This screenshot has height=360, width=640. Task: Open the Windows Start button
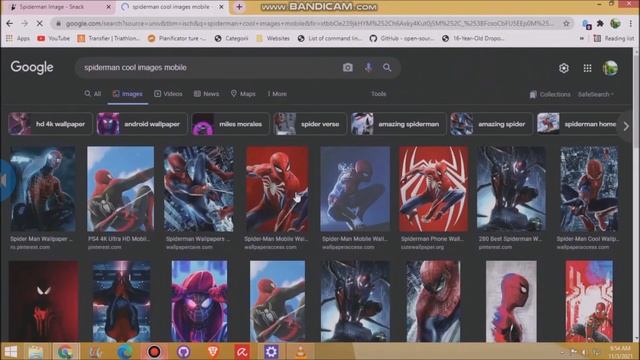coord(10,351)
